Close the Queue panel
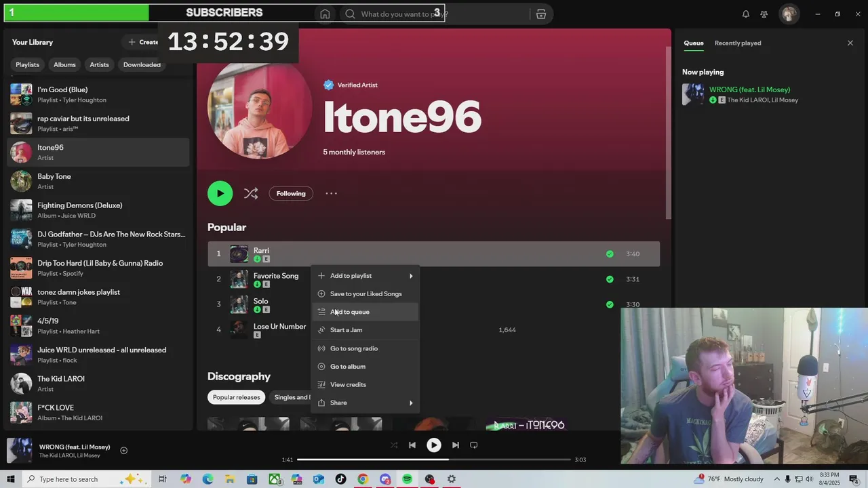868x488 pixels. click(x=850, y=43)
